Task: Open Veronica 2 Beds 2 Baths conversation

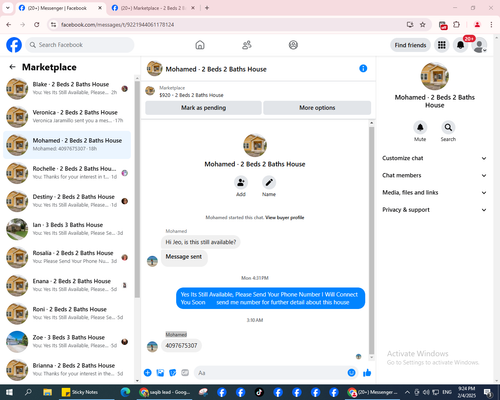Action: point(67,116)
